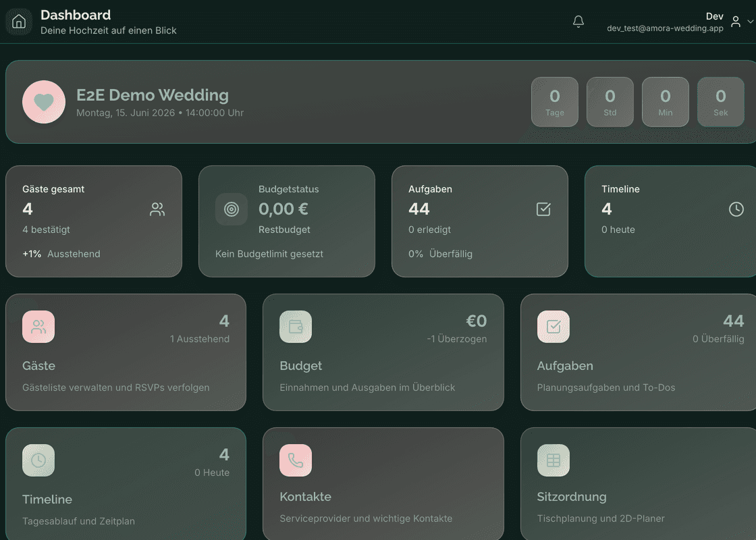Click the pink heart wedding avatar
The width and height of the screenshot is (756, 540).
pos(44,102)
